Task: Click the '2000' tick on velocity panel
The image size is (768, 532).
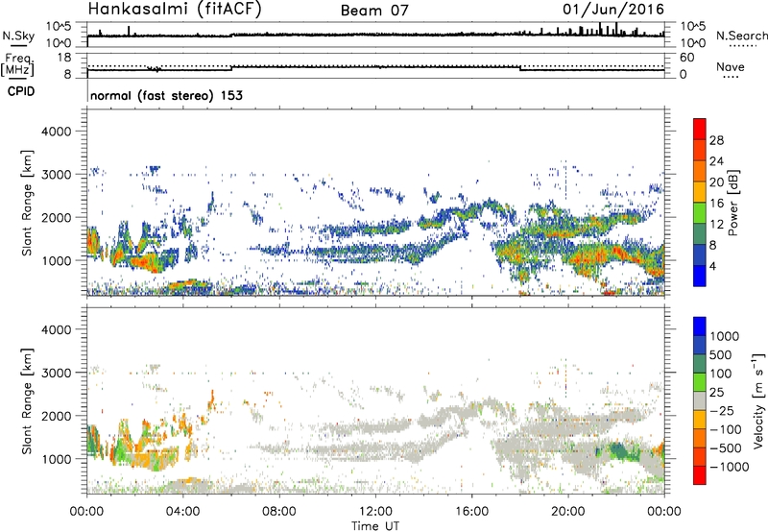Action: pyautogui.click(x=56, y=416)
